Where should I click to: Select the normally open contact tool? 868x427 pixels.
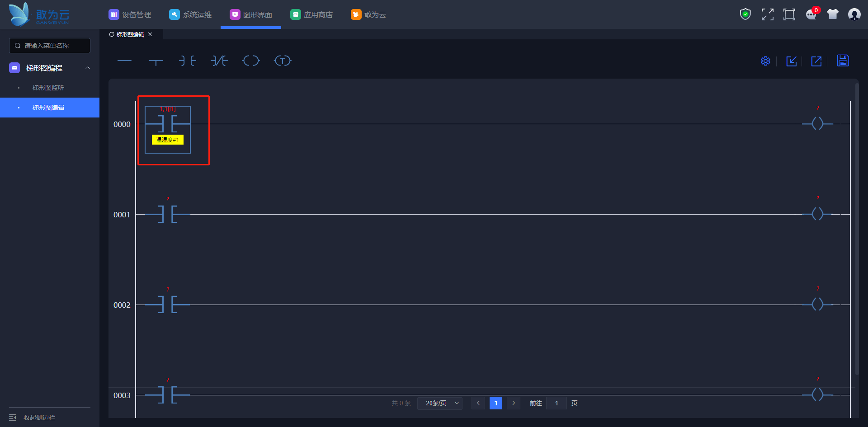tap(188, 61)
